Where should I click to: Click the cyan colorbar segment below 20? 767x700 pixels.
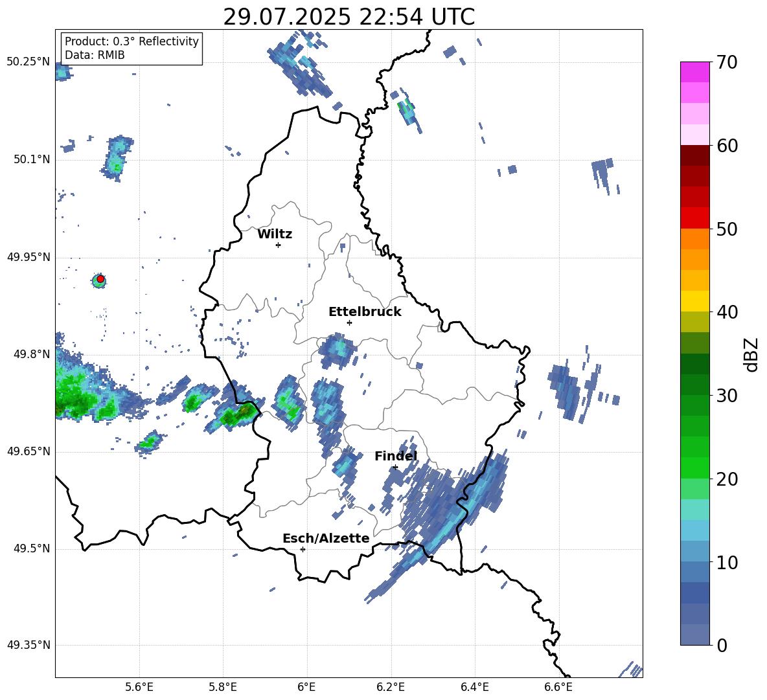[x=694, y=510]
